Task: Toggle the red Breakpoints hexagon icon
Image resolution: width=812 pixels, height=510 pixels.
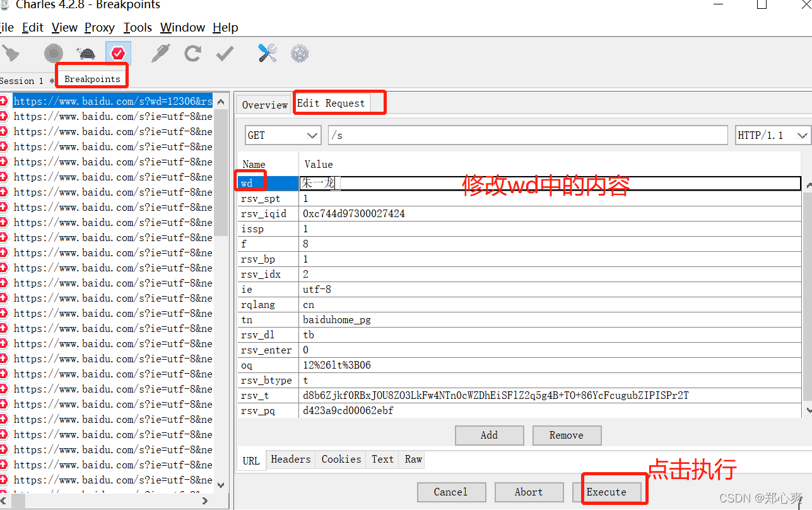Action: coord(118,54)
